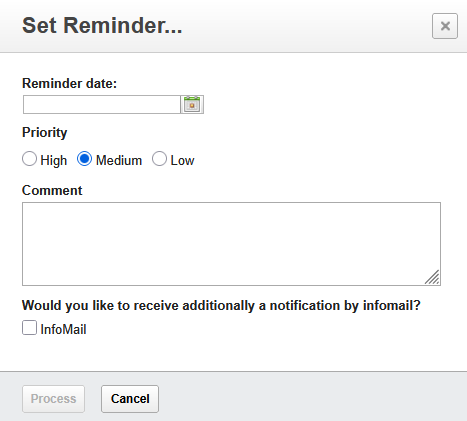
Task: Close the Set Reminder dialog
Action: click(445, 26)
